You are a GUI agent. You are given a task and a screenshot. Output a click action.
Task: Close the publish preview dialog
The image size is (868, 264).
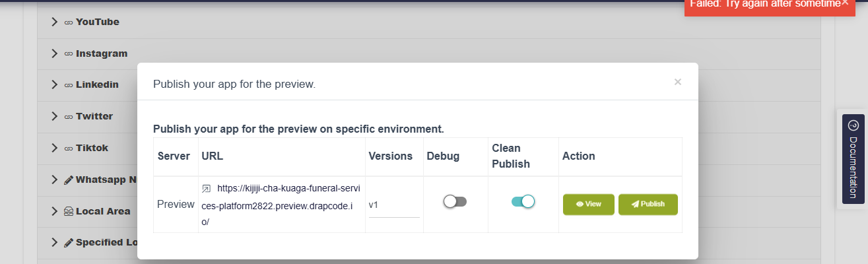(677, 82)
